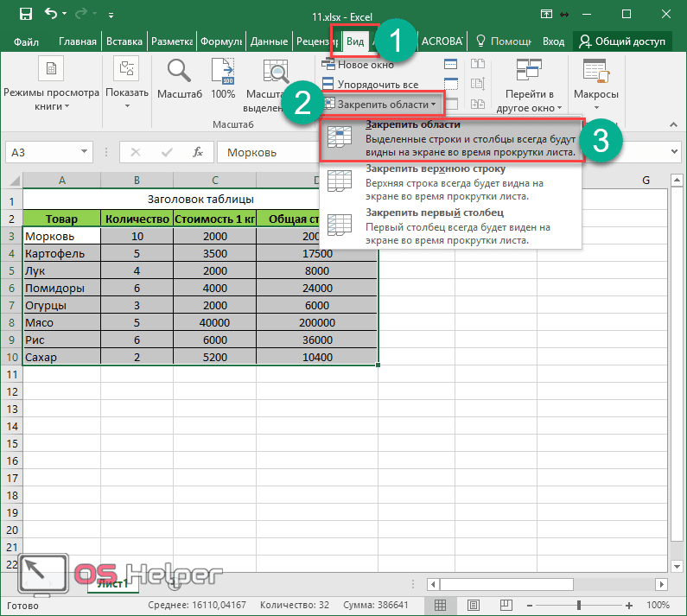Click the Общий доступ share button
The image size is (687, 616).
point(622,41)
